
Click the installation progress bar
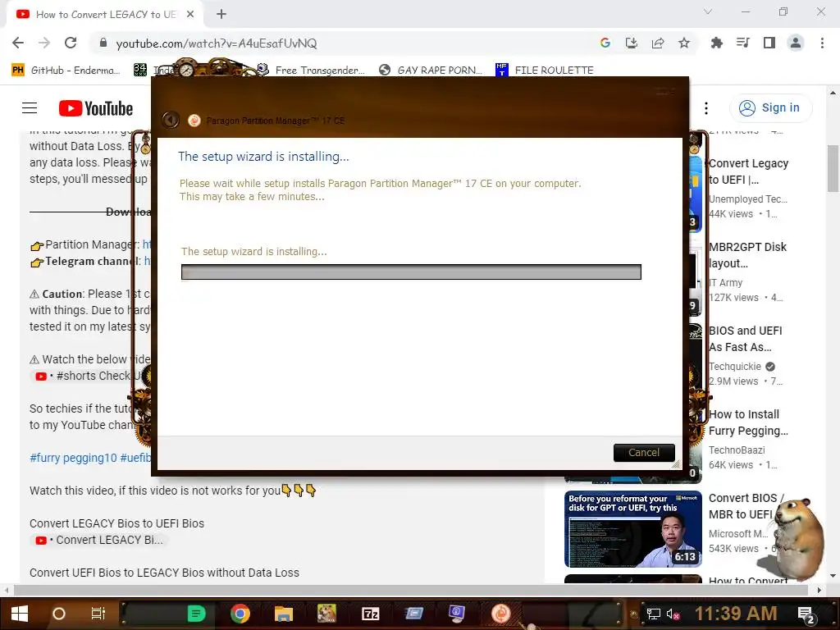[411, 272]
